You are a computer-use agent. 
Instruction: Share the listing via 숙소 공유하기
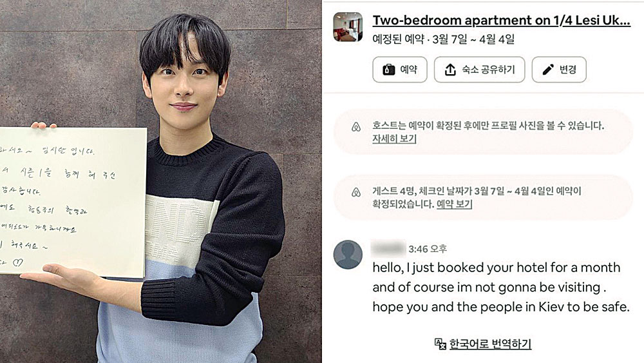coord(479,70)
